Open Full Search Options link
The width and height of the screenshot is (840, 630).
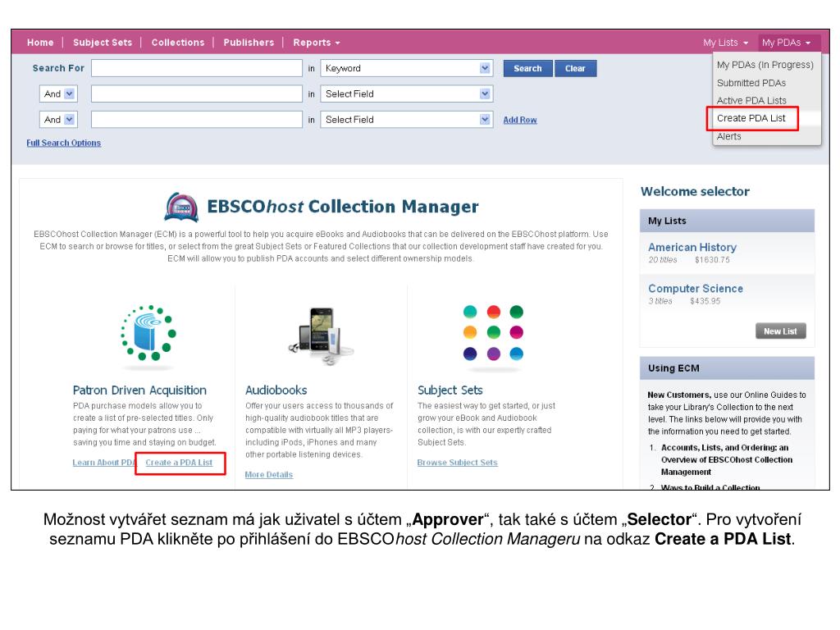coord(64,143)
